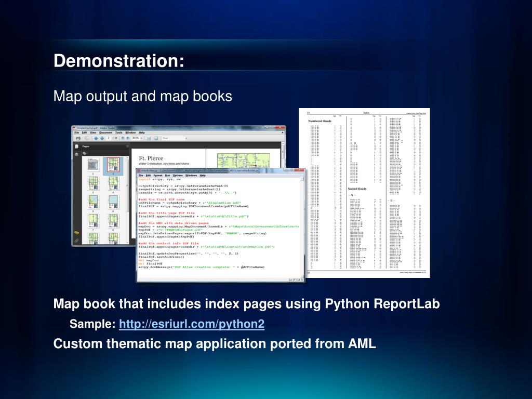The height and width of the screenshot is (399, 532).
Task: Select page 8 thumbnail in Pages panel
Action: point(113,220)
